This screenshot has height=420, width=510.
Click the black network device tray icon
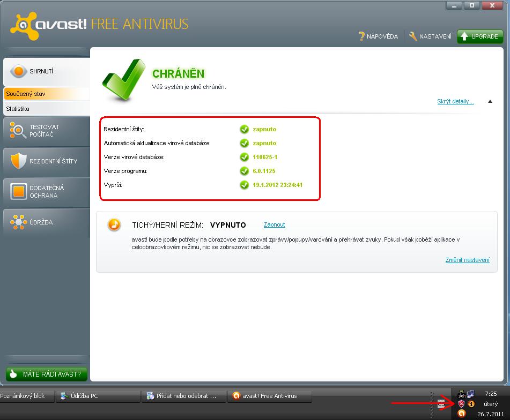click(x=461, y=394)
